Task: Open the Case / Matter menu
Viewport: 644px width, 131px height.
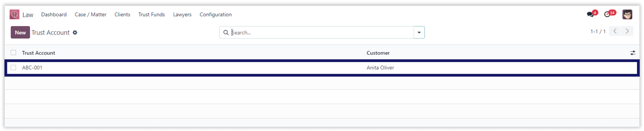Action: pos(90,15)
